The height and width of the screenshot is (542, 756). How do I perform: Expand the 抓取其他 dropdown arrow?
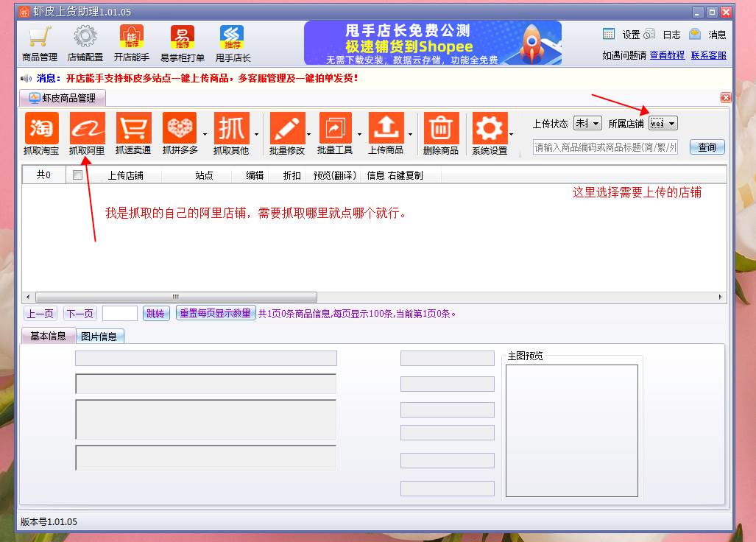point(256,134)
